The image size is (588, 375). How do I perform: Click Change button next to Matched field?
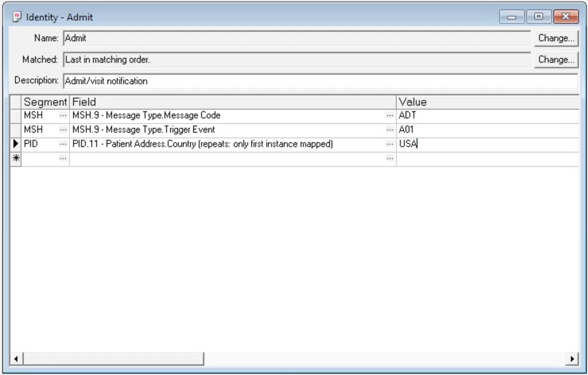point(556,60)
